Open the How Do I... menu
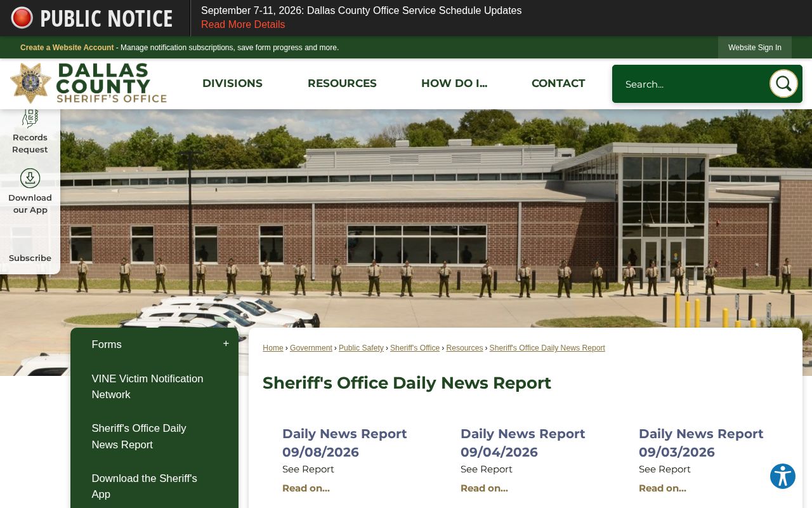This screenshot has width=812, height=508. coord(454,83)
